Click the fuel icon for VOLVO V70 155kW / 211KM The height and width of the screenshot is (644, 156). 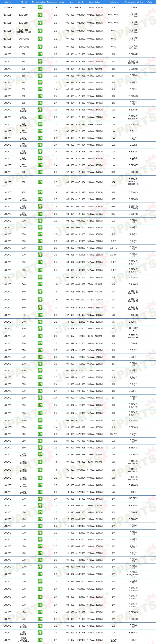(40, 519)
